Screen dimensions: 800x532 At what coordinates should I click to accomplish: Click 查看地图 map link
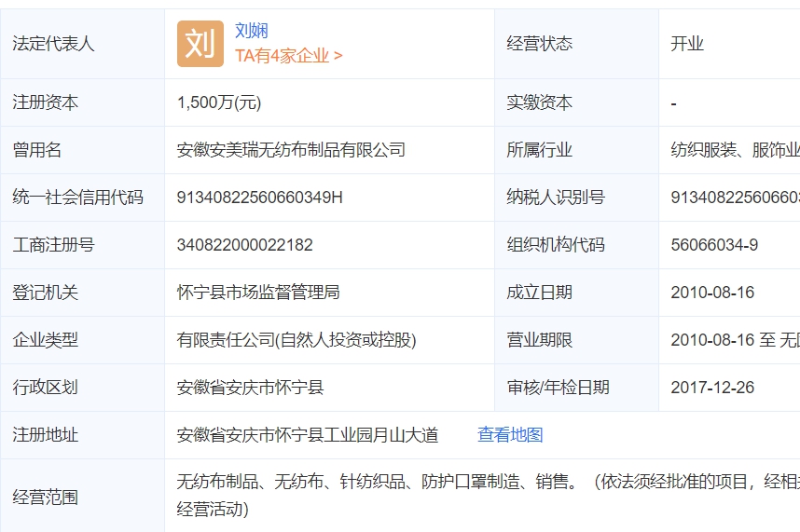(510, 435)
